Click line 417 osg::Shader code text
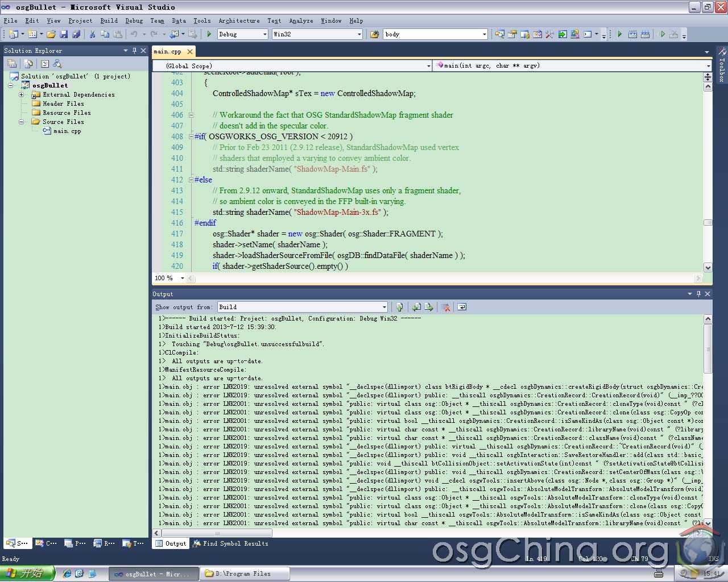 pos(328,234)
